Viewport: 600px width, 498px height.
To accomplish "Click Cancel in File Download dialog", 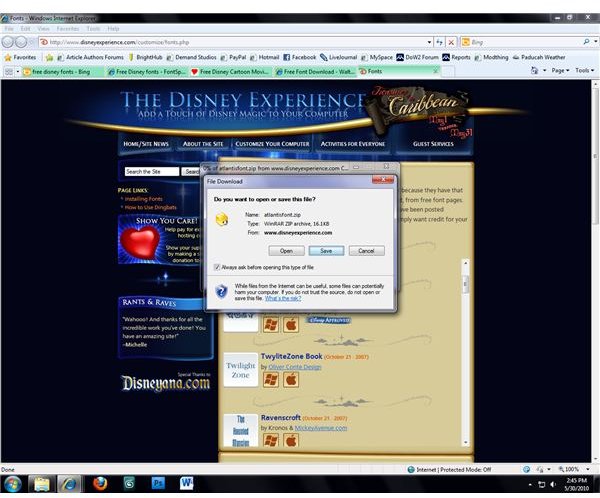I will [x=366, y=251].
